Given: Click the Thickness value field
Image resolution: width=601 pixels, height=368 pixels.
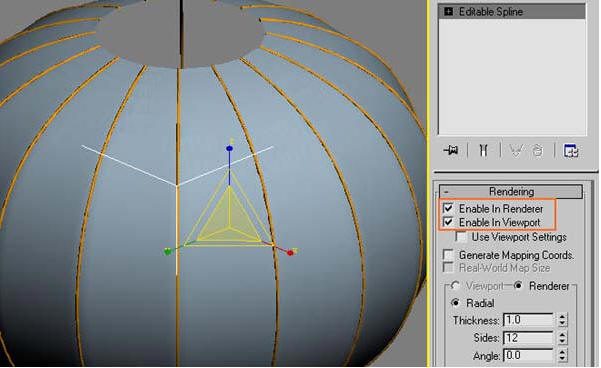Looking at the screenshot, I should pyautogui.click(x=528, y=320).
